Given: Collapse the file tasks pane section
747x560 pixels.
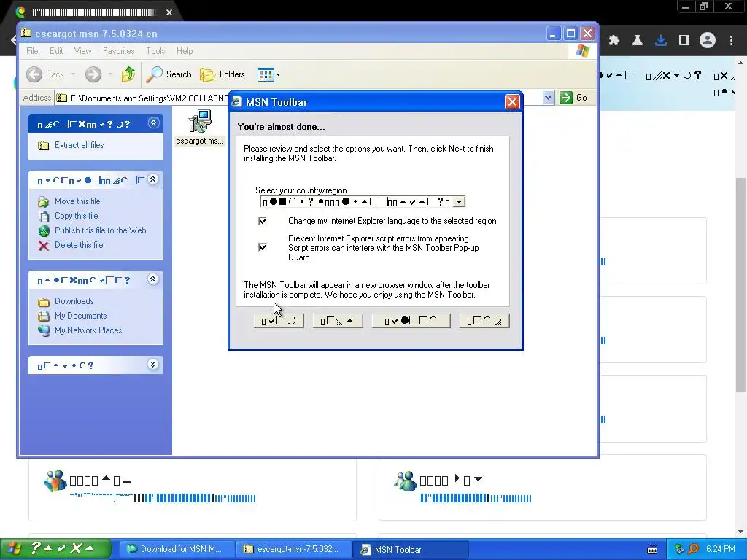Looking at the screenshot, I should tap(153, 179).
